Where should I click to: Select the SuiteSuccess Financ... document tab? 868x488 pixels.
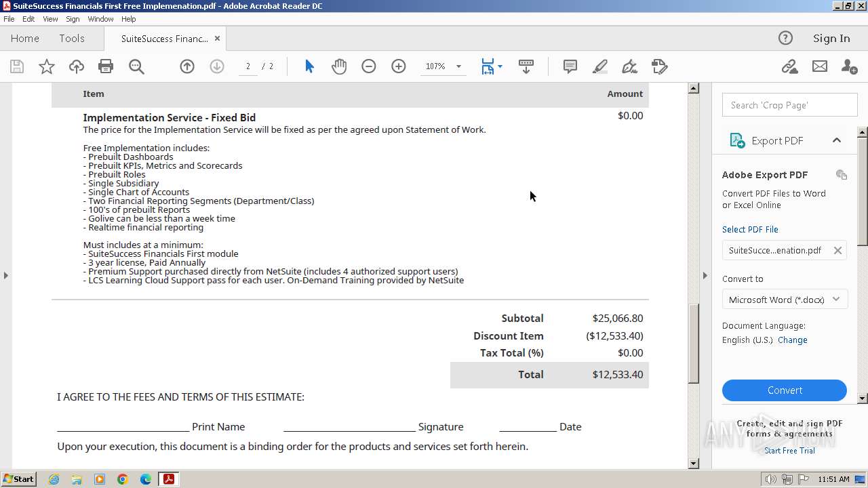tap(165, 39)
